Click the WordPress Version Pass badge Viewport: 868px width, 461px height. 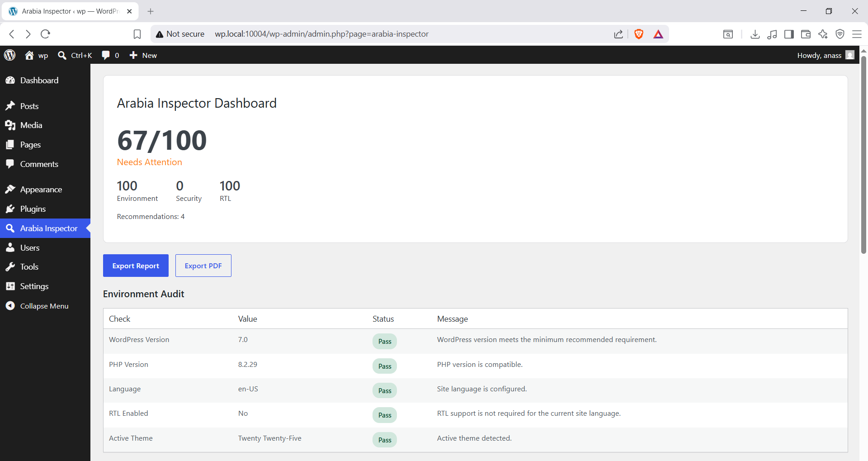click(x=385, y=342)
